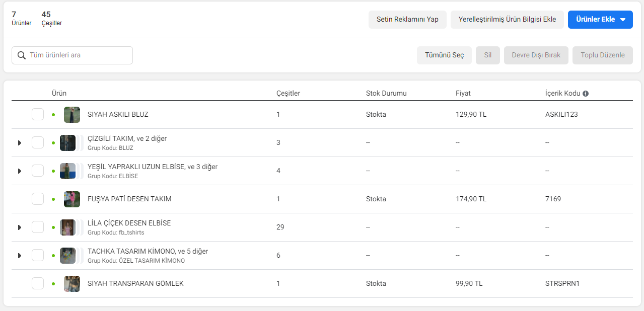Open SİYAH ASKILI BLUZ product thumbnail
The width and height of the screenshot is (644, 311).
(x=72, y=115)
